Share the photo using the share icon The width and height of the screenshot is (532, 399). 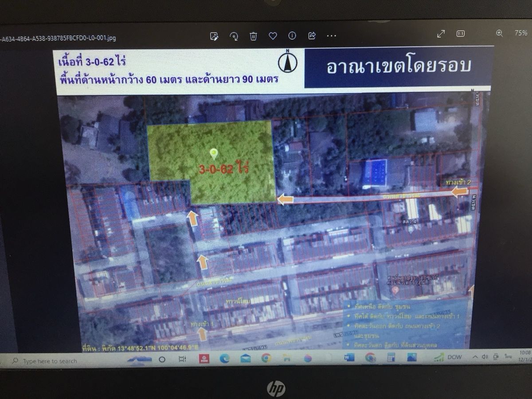click(312, 35)
